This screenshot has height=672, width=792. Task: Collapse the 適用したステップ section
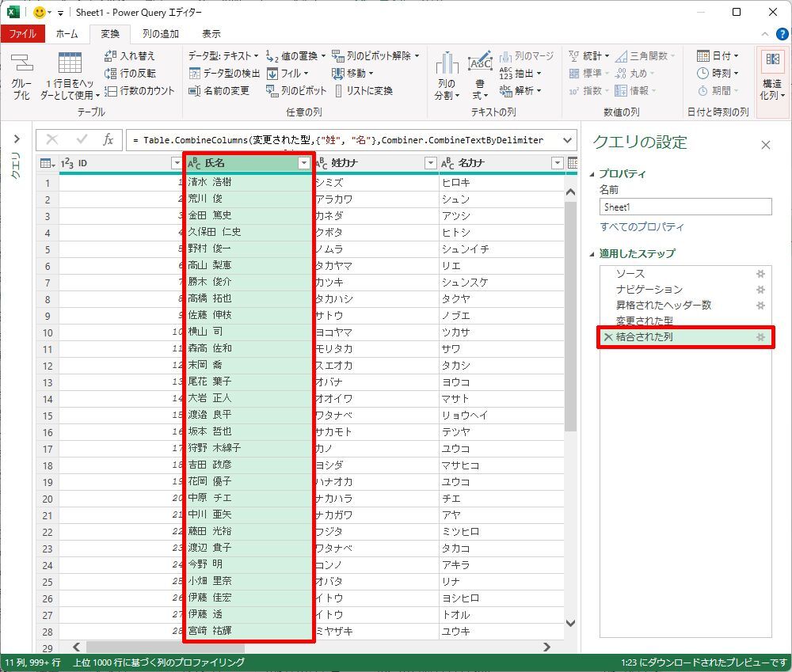[593, 254]
